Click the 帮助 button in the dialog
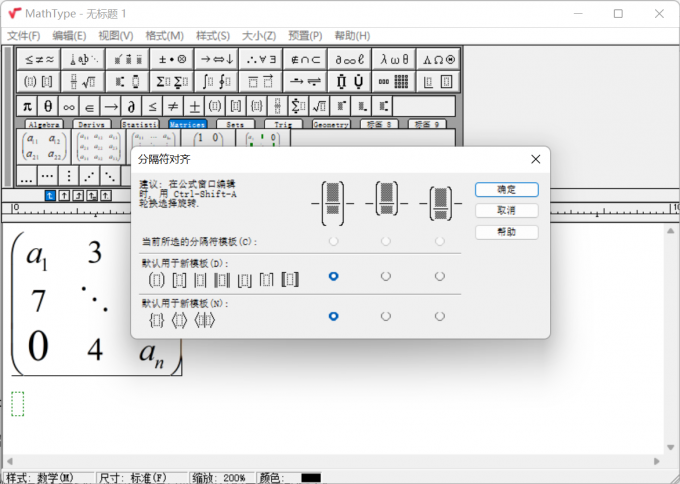The image size is (680, 484). click(507, 232)
